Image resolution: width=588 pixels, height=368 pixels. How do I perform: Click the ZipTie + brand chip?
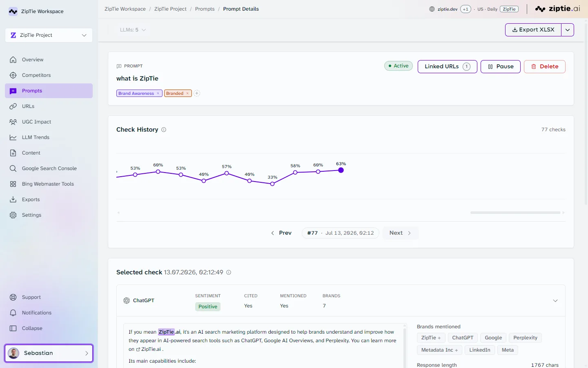tap(431, 338)
